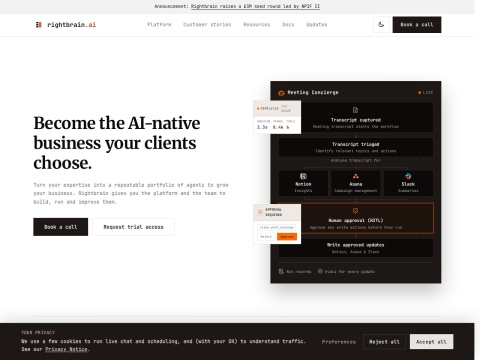Screen dimensions: 480x360
Task: Click the 2.3s duration value
Action: point(262,127)
